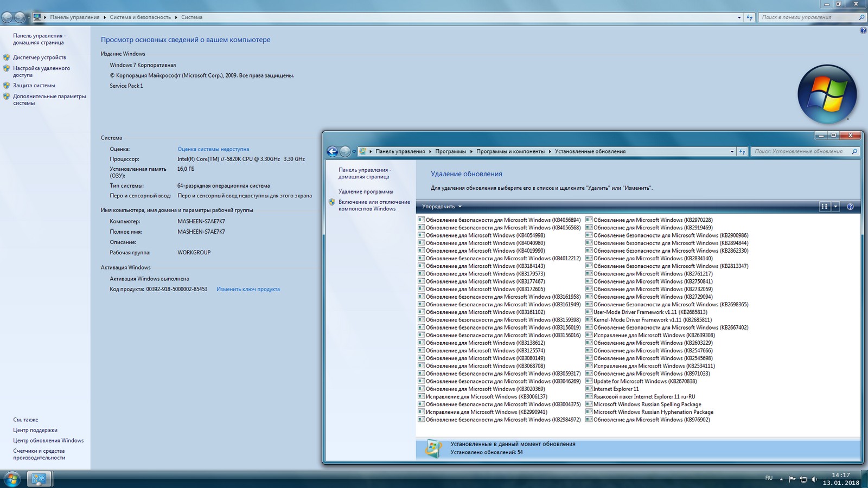Change the view of the updates list

click(824, 207)
